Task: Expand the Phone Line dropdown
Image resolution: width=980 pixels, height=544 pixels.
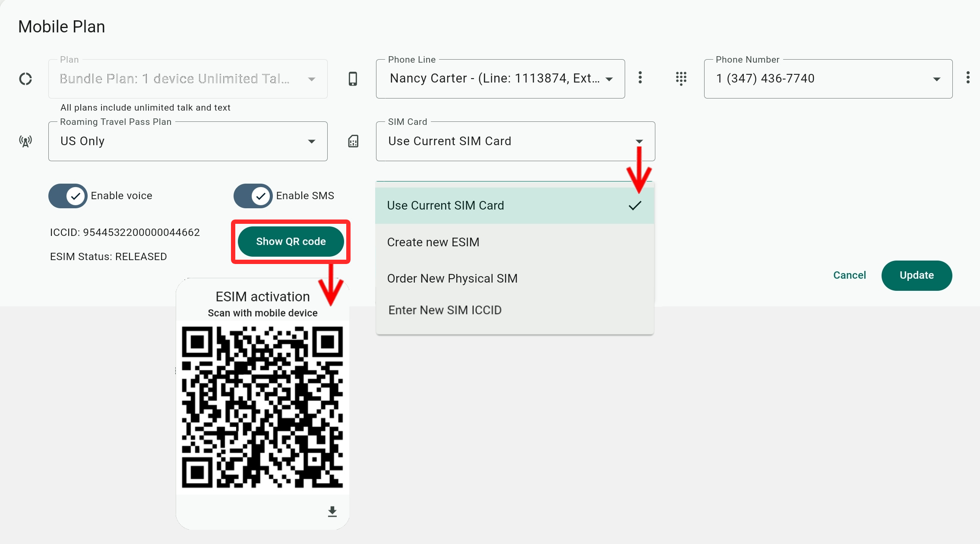Action: click(500, 79)
